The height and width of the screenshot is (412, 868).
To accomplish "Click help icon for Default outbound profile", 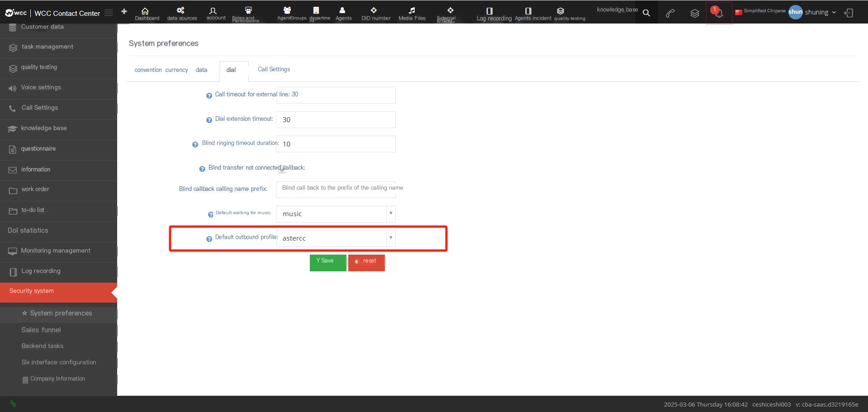I will tap(209, 239).
